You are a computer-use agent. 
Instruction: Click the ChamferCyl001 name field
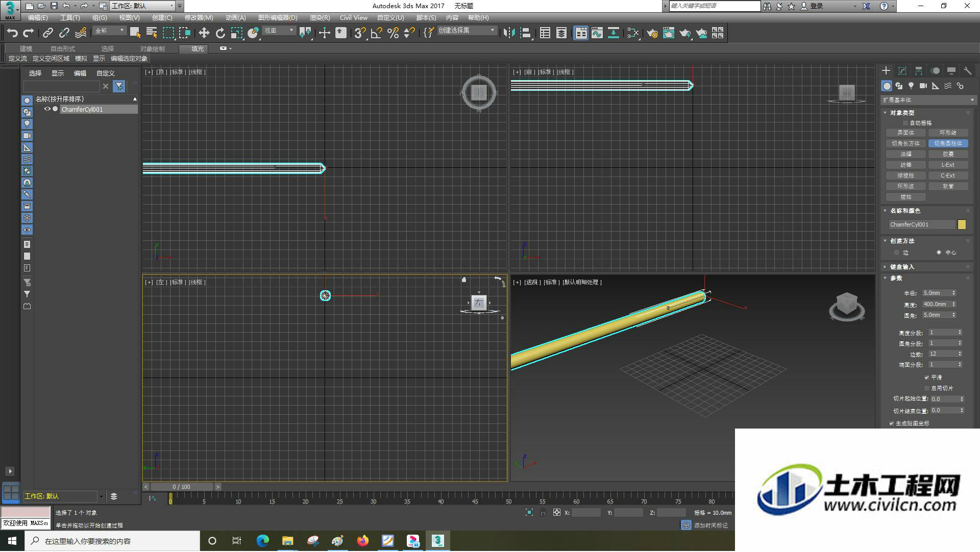pos(922,225)
